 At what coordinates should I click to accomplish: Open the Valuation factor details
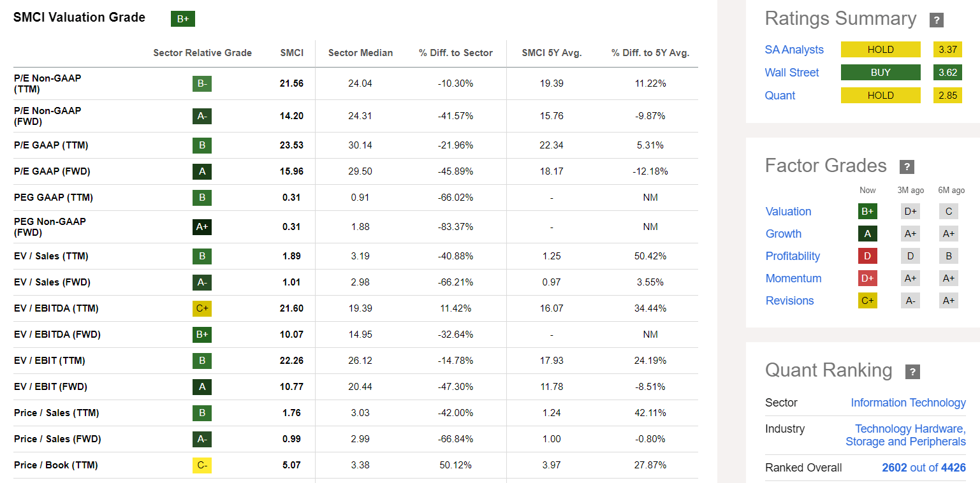point(788,211)
